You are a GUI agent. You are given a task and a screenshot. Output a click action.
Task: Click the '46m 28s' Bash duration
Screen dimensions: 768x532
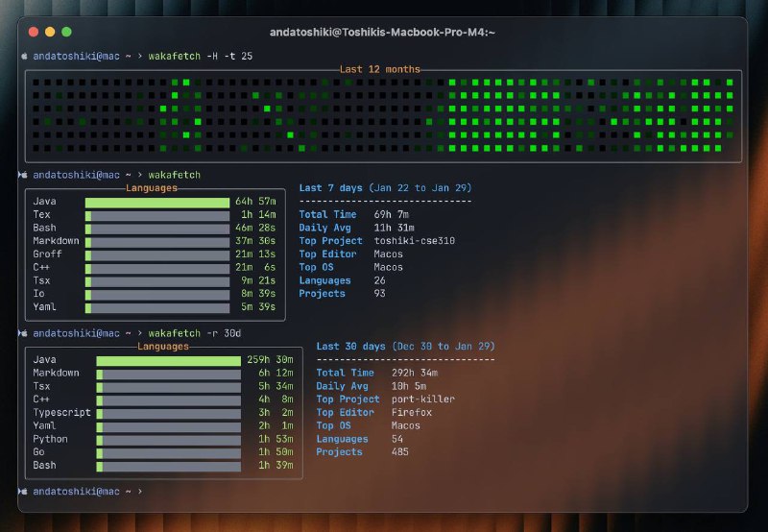coord(255,228)
